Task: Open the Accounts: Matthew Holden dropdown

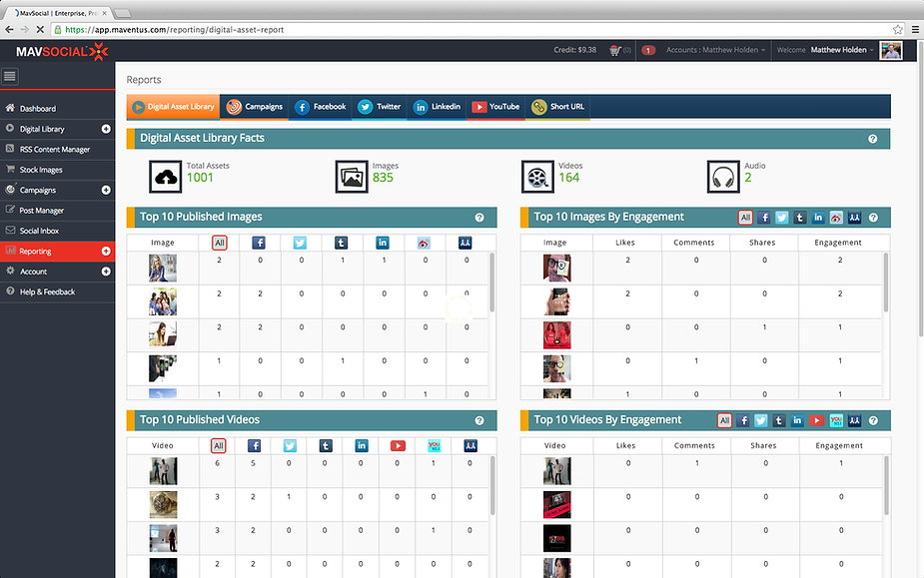Action: tap(715, 50)
